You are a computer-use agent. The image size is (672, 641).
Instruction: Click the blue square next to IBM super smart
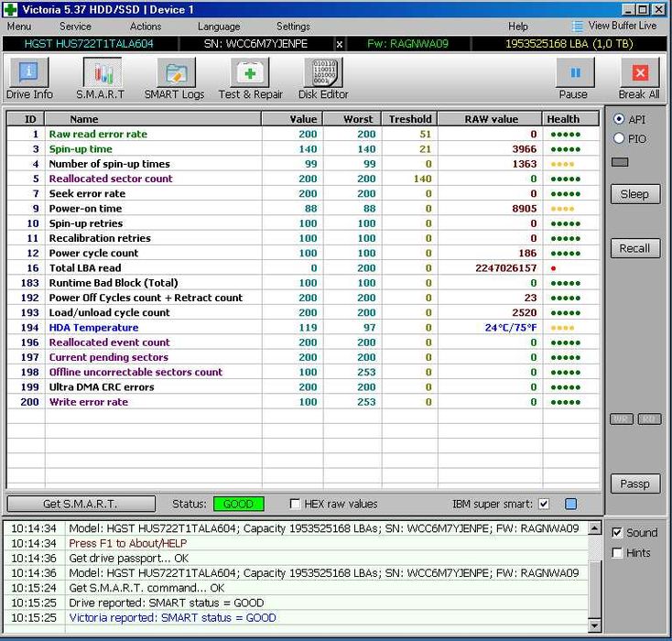click(571, 504)
